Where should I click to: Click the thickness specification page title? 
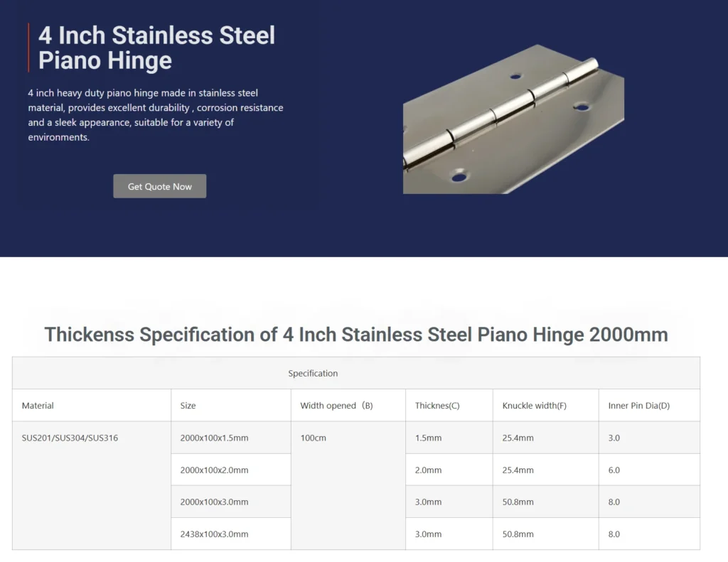(356, 335)
